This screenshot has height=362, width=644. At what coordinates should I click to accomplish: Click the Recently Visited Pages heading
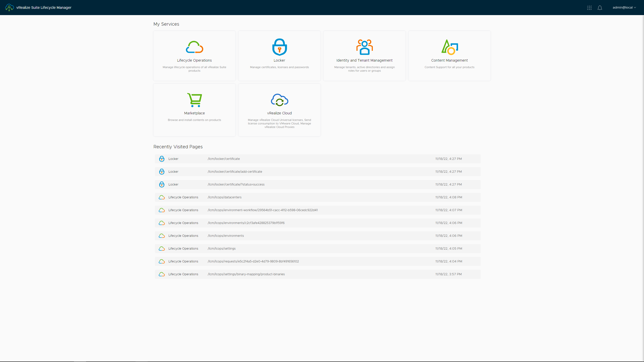pyautogui.click(x=178, y=147)
